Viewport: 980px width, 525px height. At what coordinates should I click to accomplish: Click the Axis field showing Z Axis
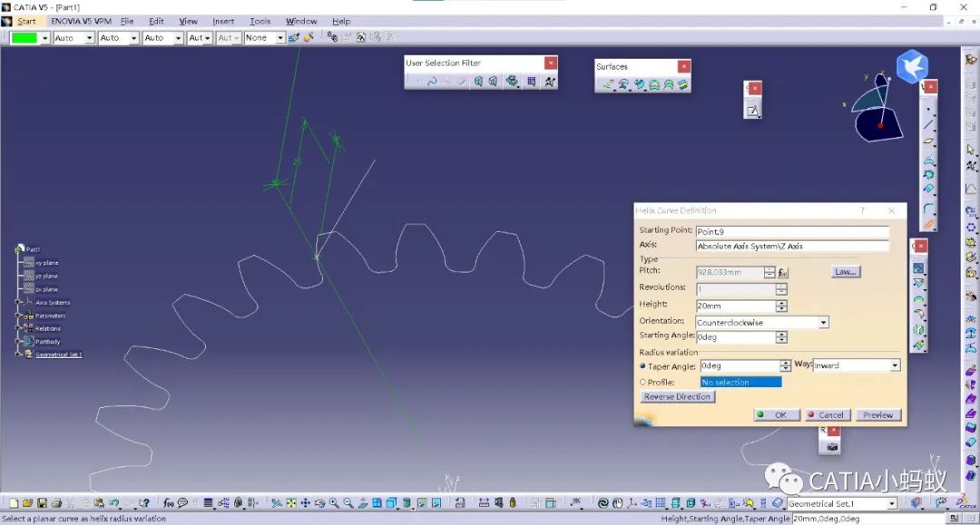pyautogui.click(x=792, y=246)
